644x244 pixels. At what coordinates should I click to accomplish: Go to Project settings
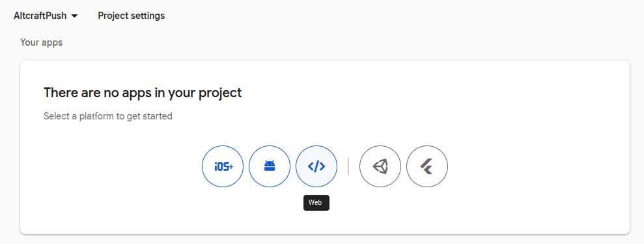click(131, 16)
